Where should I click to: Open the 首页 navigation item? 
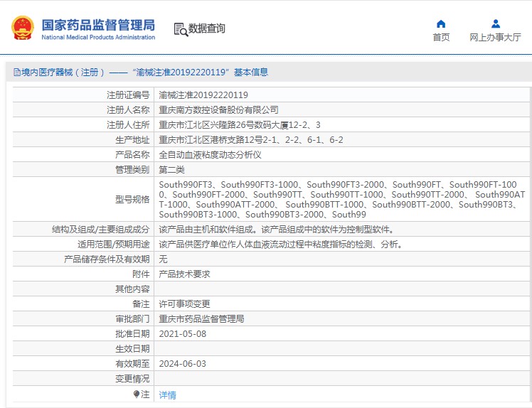click(x=441, y=38)
